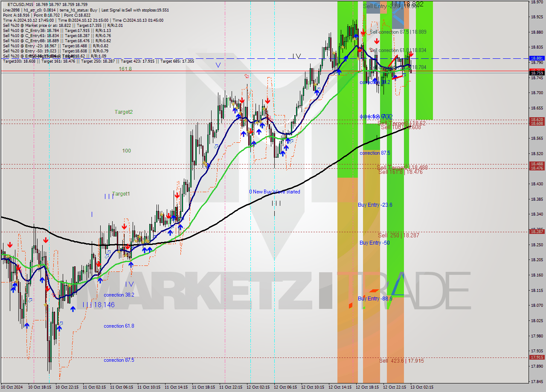Click the 'I I I 18.146' wave label
Image resolution: width=546 pixels, height=392 pixels.
tap(99, 305)
